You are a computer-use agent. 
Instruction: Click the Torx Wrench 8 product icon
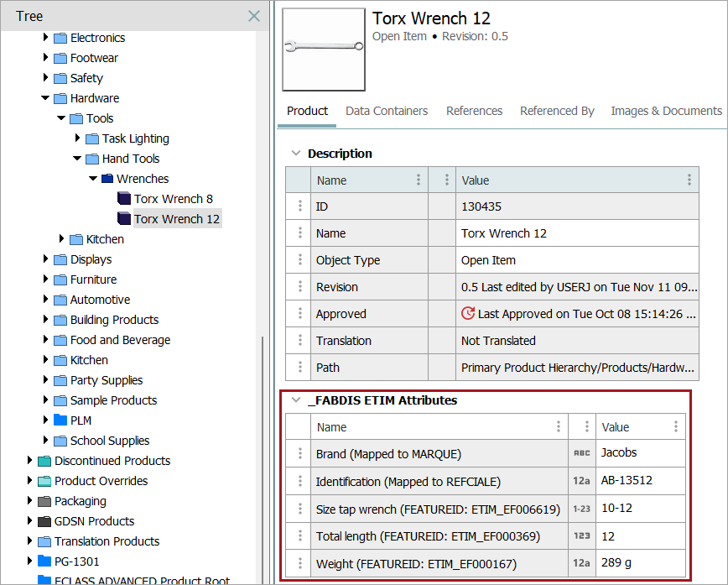pos(124,198)
